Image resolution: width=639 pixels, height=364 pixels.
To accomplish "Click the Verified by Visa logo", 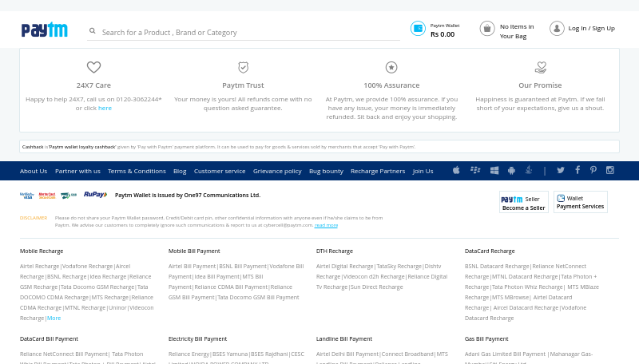I will click(x=27, y=196).
